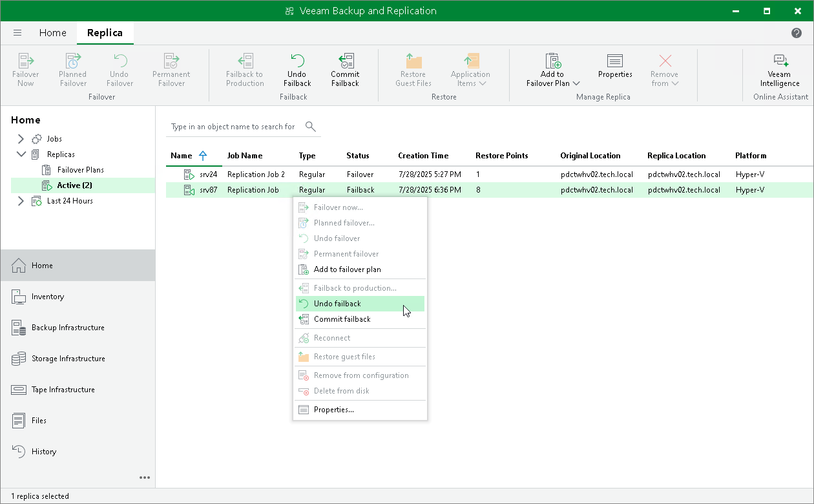The width and height of the screenshot is (814, 504).
Task: Choose Add to failover plan menu entry
Action: click(360, 269)
